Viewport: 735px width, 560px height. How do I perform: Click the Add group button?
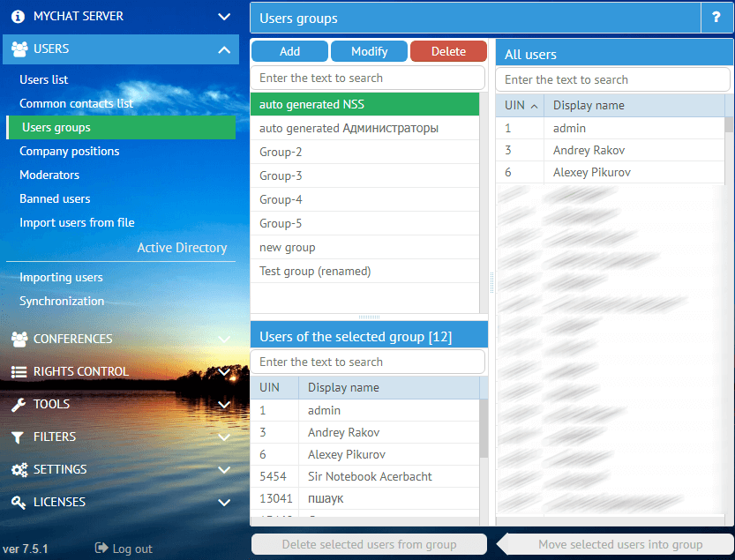pos(289,50)
